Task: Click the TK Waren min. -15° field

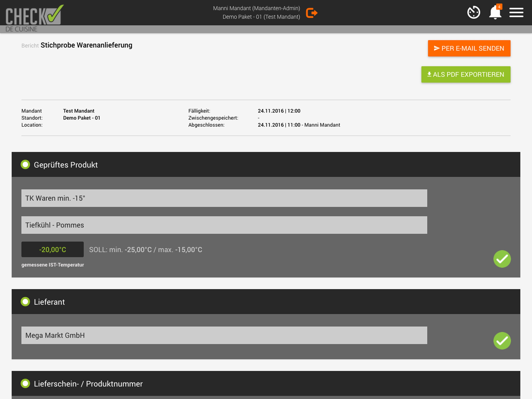Action: pos(224,198)
